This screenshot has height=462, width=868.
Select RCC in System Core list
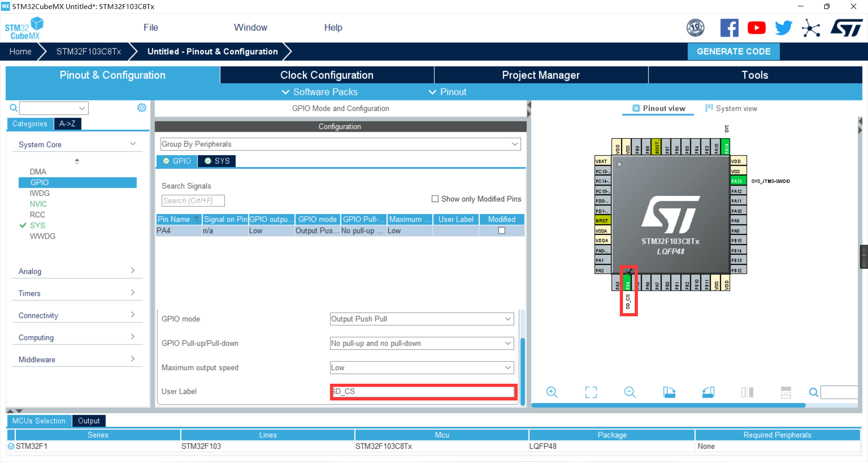38,215
